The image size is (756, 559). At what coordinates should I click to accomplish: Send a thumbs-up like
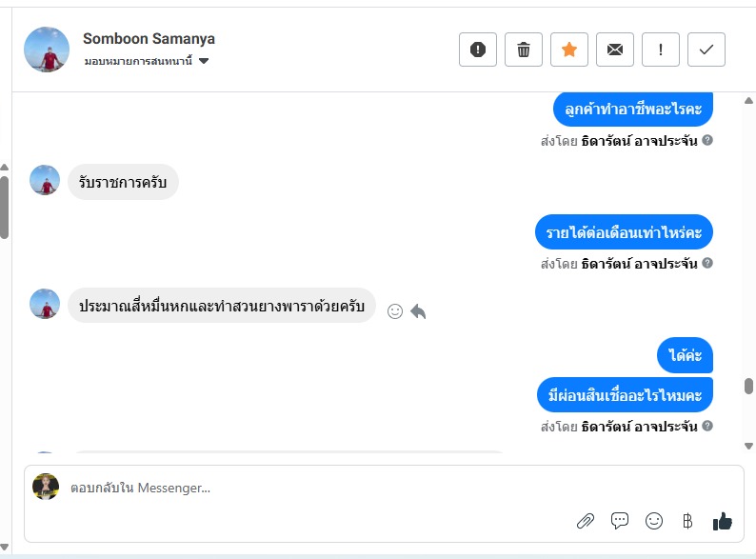click(723, 521)
